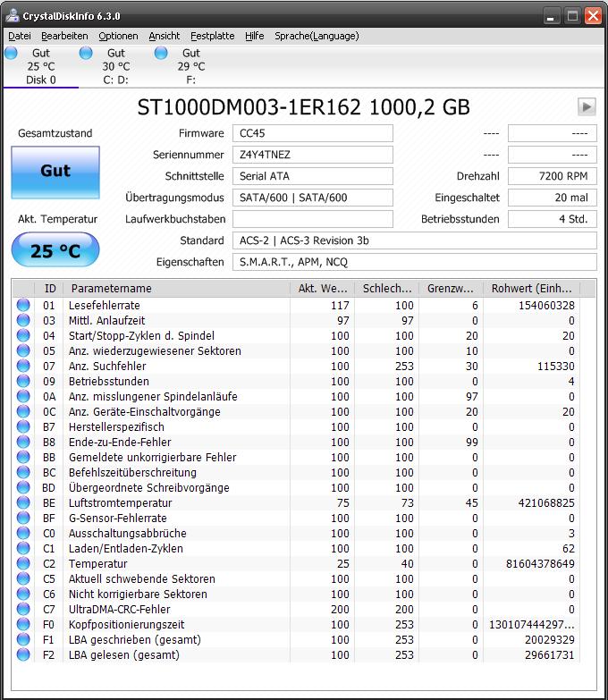The image size is (608, 700).
Task: Click status orb of wiederzugewiesener Sektoren row
Action: [x=23, y=350]
